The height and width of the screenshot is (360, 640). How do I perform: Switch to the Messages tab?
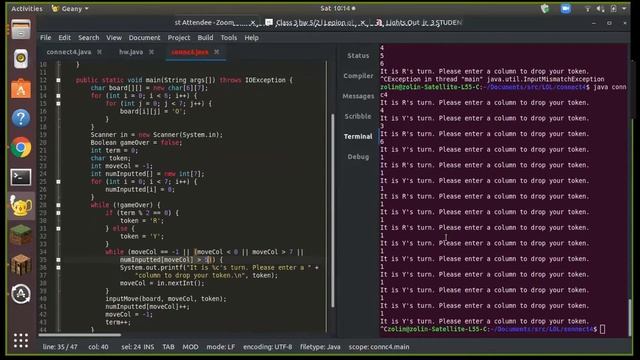click(358, 96)
